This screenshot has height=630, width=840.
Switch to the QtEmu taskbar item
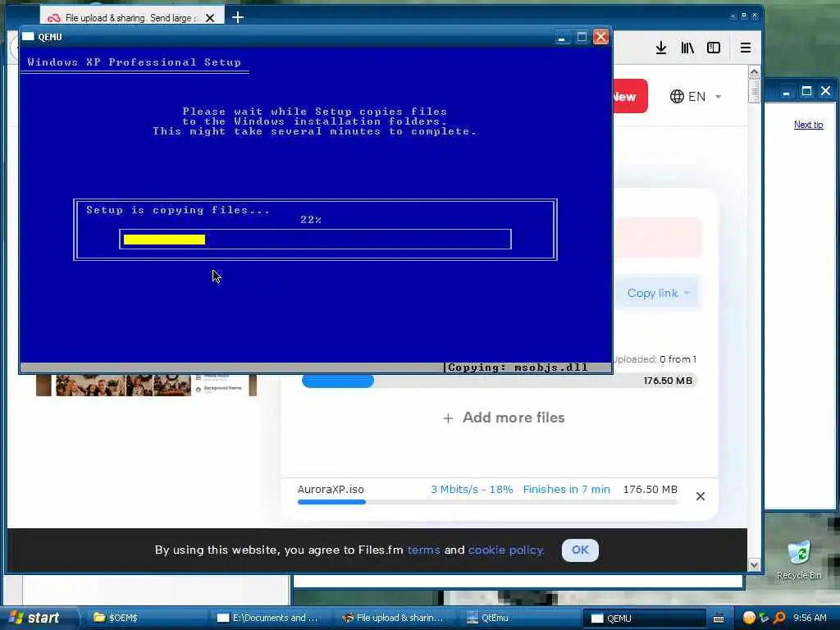tap(519, 618)
